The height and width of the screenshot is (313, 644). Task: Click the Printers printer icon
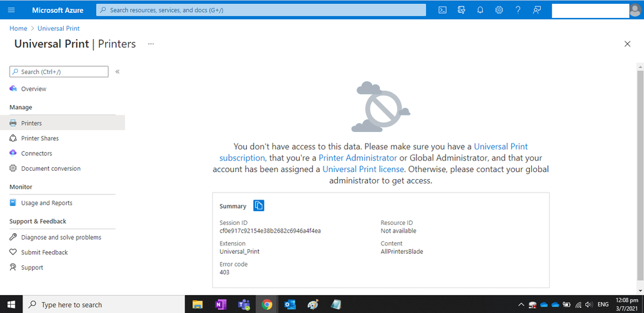13,123
